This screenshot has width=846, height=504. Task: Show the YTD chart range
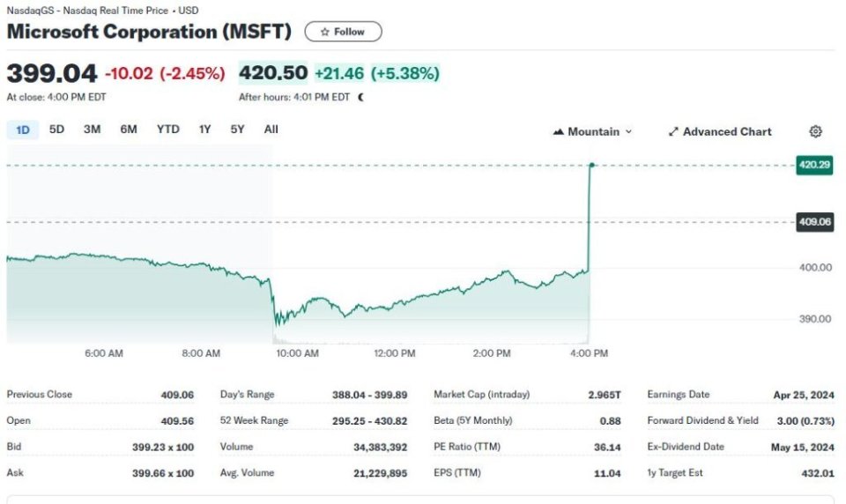pyautogui.click(x=167, y=130)
